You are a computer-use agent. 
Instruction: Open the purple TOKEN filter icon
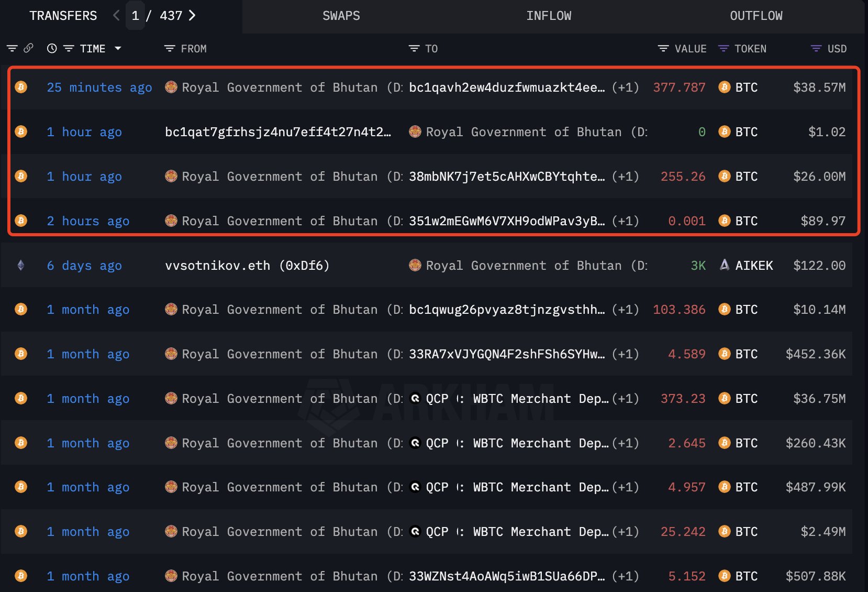pos(724,48)
